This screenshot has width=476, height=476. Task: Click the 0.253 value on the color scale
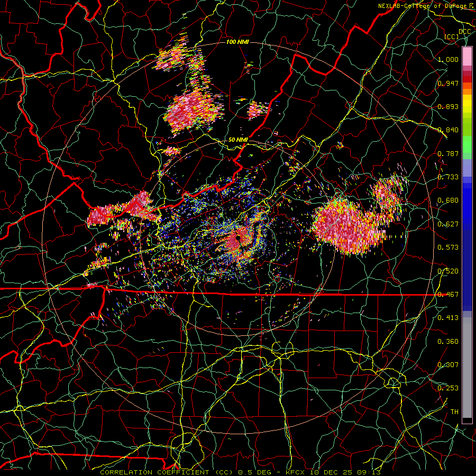(x=448, y=388)
